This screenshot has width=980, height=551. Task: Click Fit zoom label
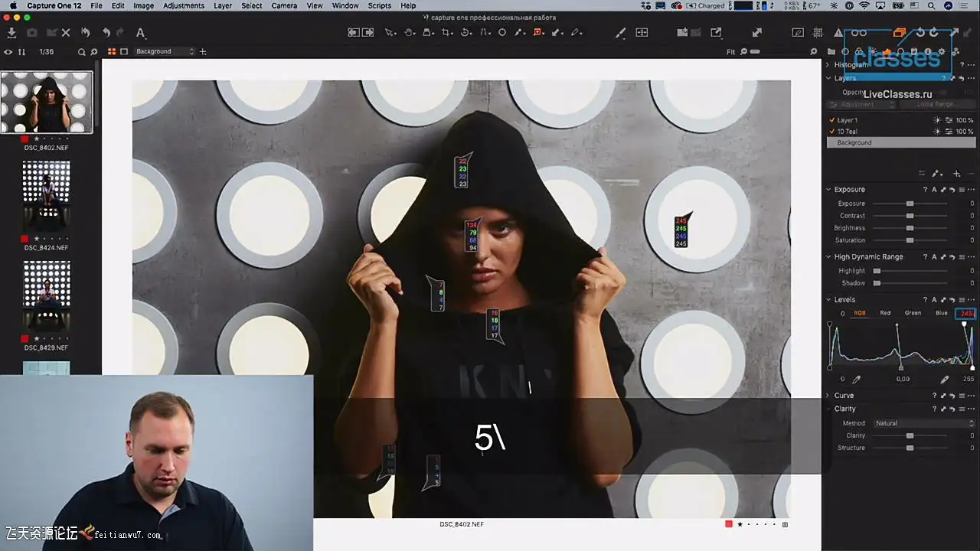[x=730, y=52]
